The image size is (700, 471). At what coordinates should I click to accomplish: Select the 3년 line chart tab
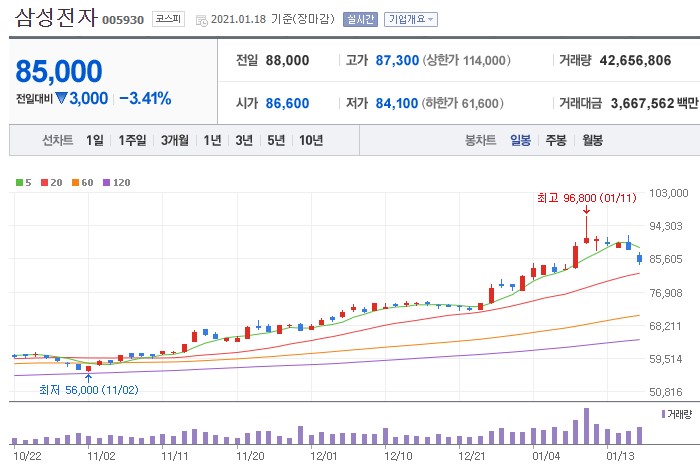244,140
